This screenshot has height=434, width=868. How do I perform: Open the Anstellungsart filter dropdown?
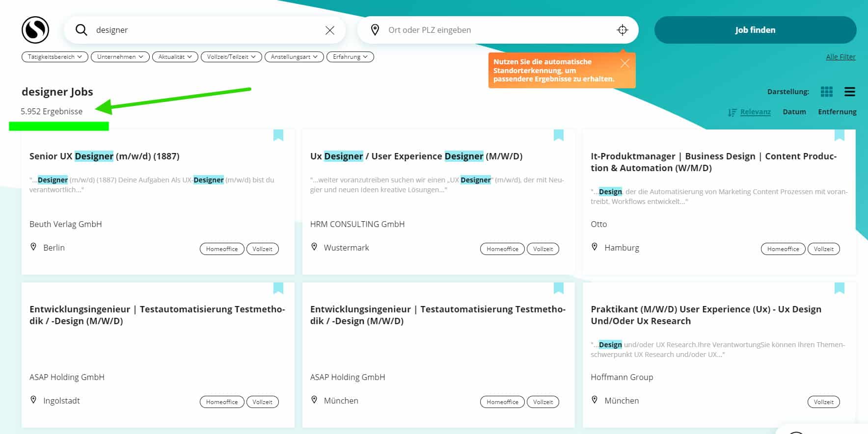(294, 57)
